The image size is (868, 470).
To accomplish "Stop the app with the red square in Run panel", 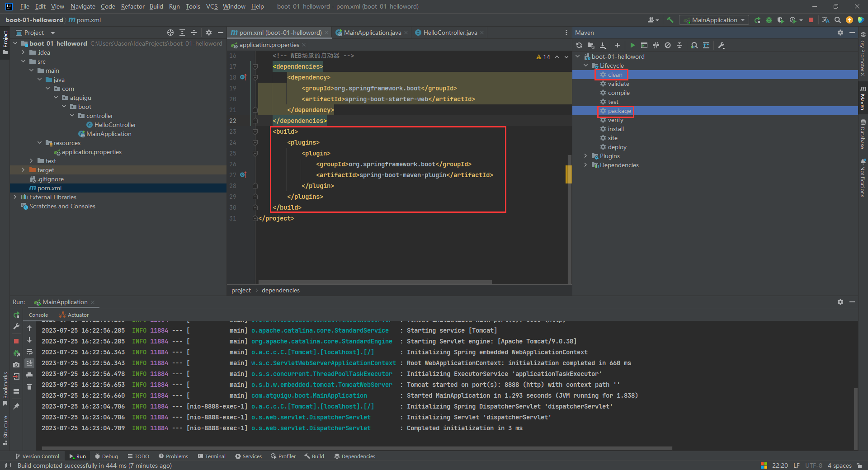I will (16, 341).
